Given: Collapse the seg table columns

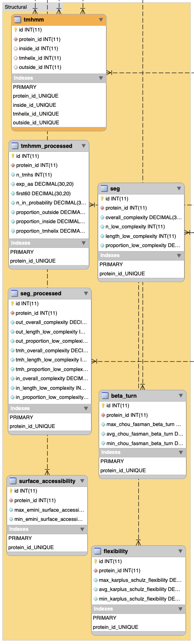Looking at the screenshot, I should 179,188.
